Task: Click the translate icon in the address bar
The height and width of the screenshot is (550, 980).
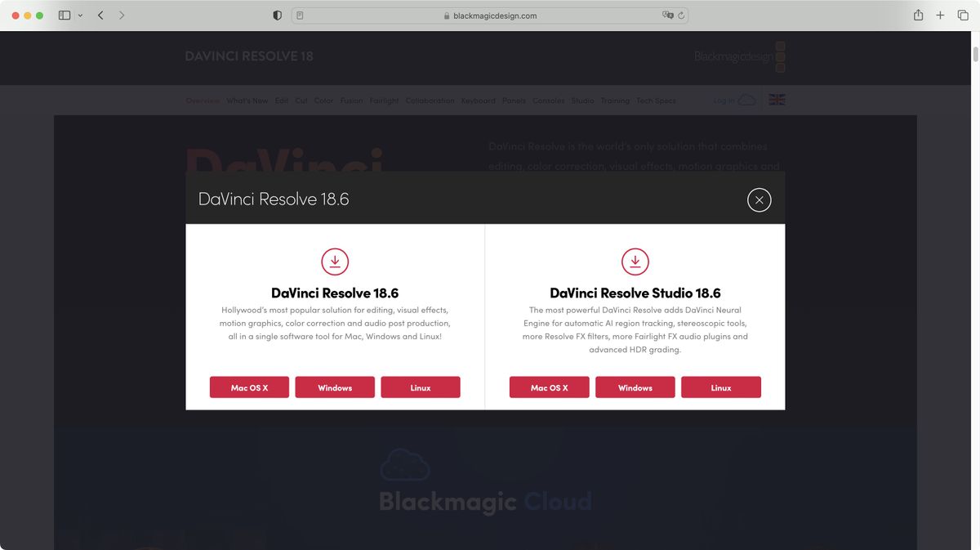Action: coord(667,15)
